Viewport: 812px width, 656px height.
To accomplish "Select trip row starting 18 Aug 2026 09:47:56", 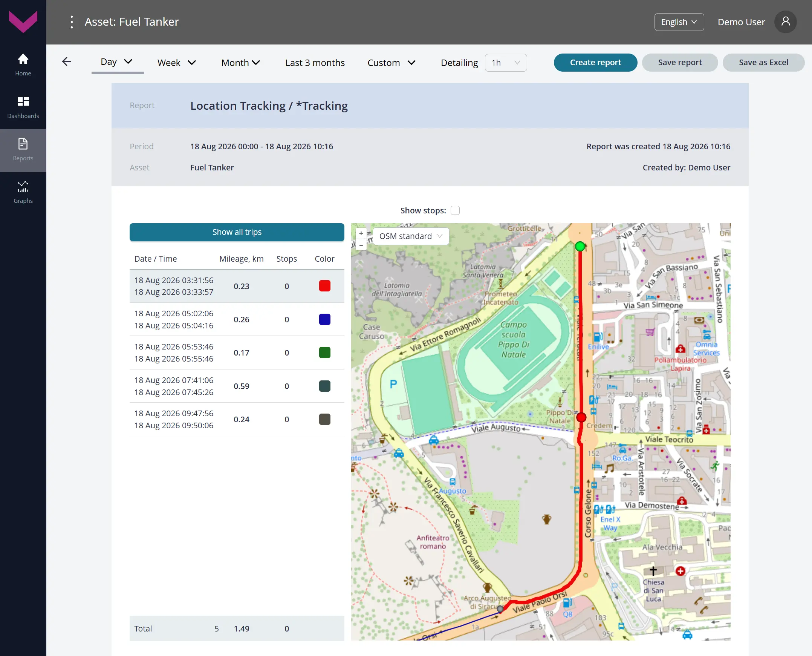I will click(237, 420).
